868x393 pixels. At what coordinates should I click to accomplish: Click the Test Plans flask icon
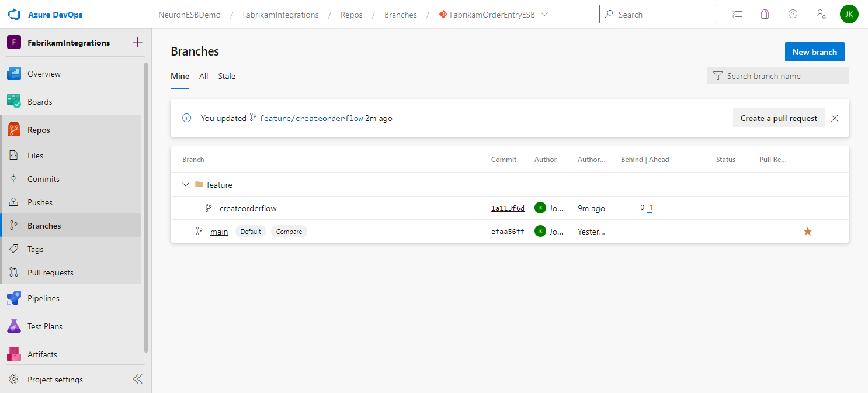point(14,326)
